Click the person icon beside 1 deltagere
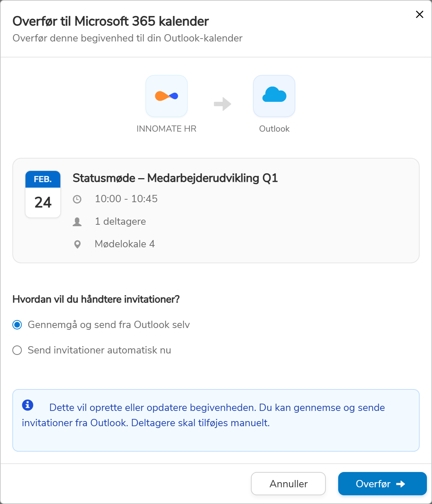 [x=77, y=222]
